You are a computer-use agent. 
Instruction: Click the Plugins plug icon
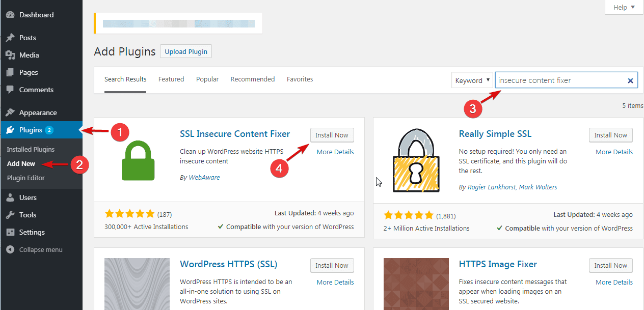[10, 130]
